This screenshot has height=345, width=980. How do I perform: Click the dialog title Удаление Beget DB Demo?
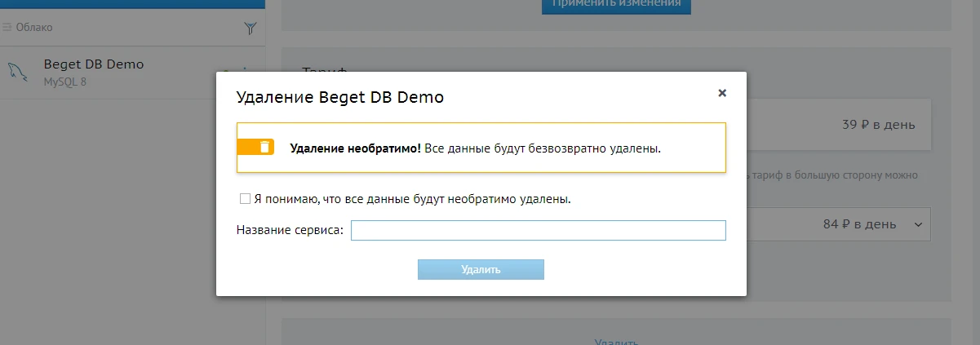pyautogui.click(x=340, y=97)
